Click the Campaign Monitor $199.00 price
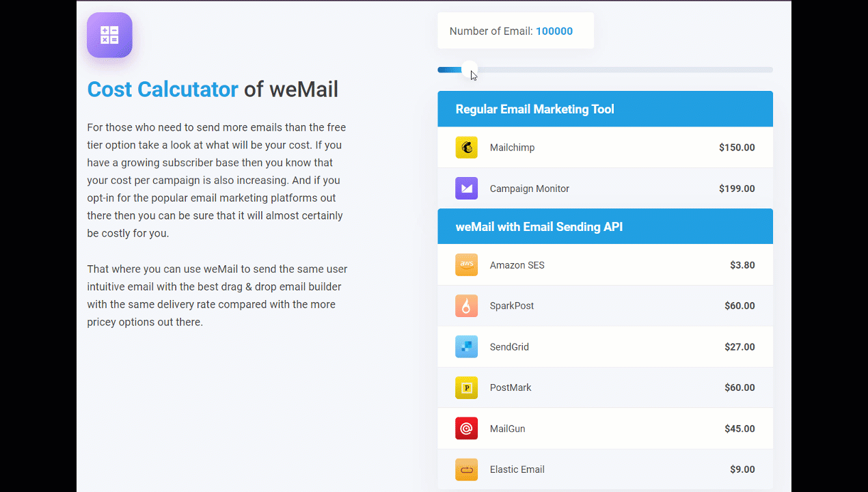 coord(737,188)
